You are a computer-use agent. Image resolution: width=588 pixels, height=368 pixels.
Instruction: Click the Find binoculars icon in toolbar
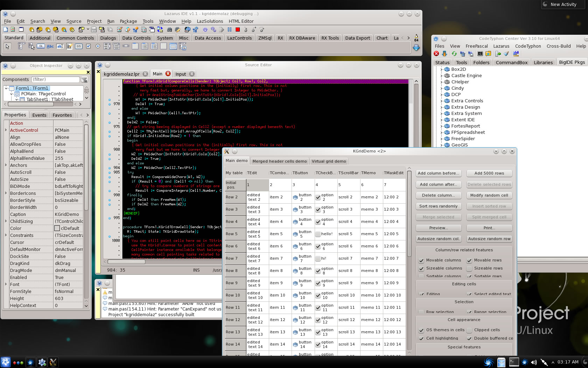[170, 29]
